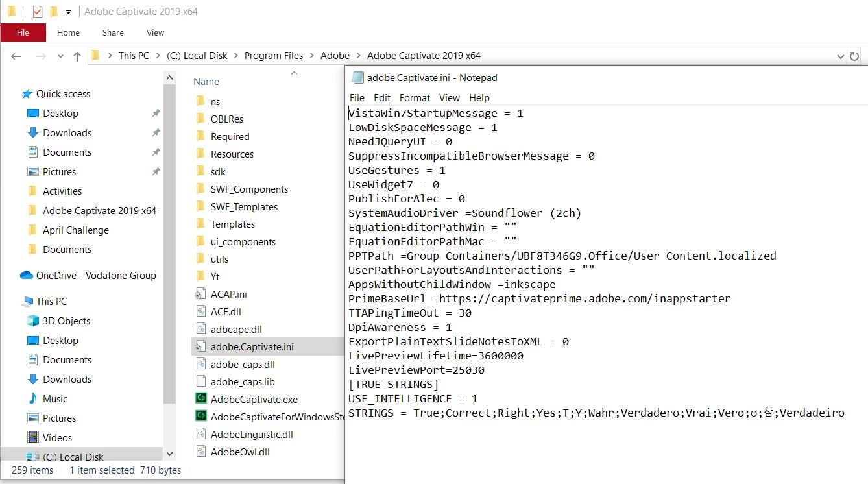Open Notepad Help menu

[x=479, y=98]
